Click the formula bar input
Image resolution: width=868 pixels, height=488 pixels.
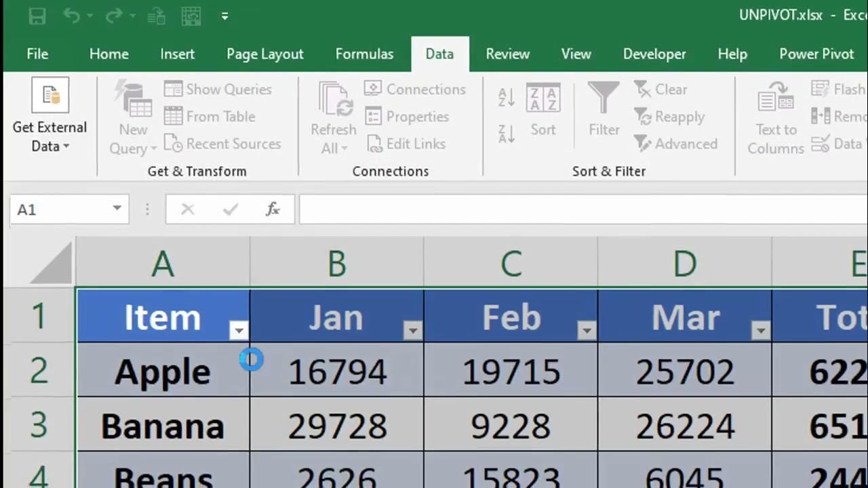583,209
